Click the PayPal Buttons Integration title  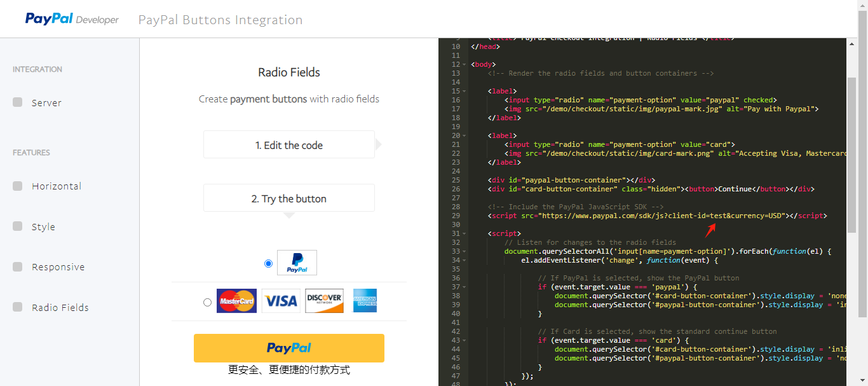(220, 20)
